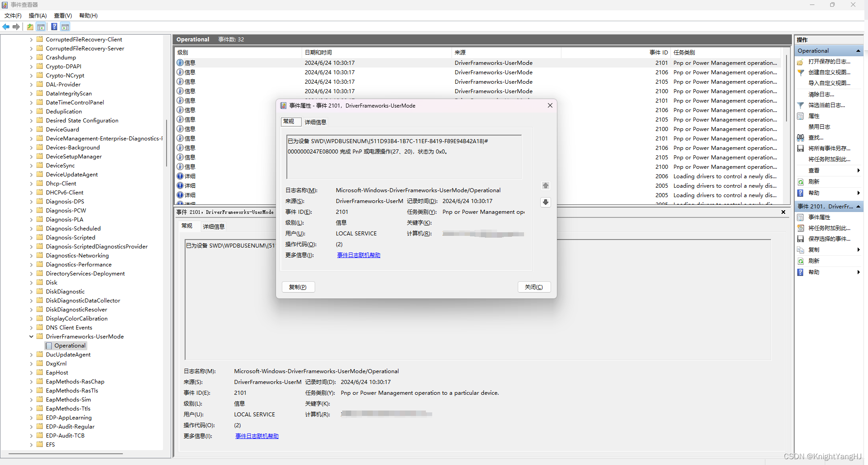Click 保存选择的事件 floppy icon
Image resolution: width=868 pixels, height=465 pixels.
coord(800,239)
